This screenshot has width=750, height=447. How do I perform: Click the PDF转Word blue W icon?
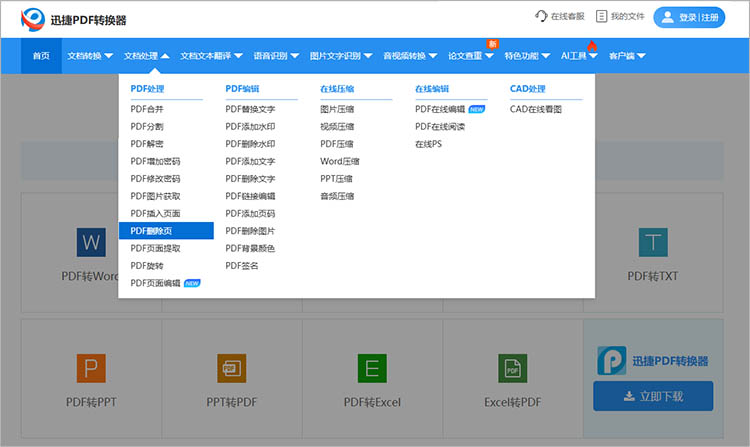tap(91, 242)
